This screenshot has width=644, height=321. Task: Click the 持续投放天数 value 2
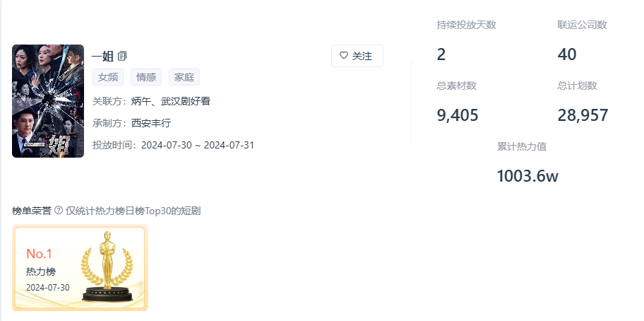[x=441, y=54]
